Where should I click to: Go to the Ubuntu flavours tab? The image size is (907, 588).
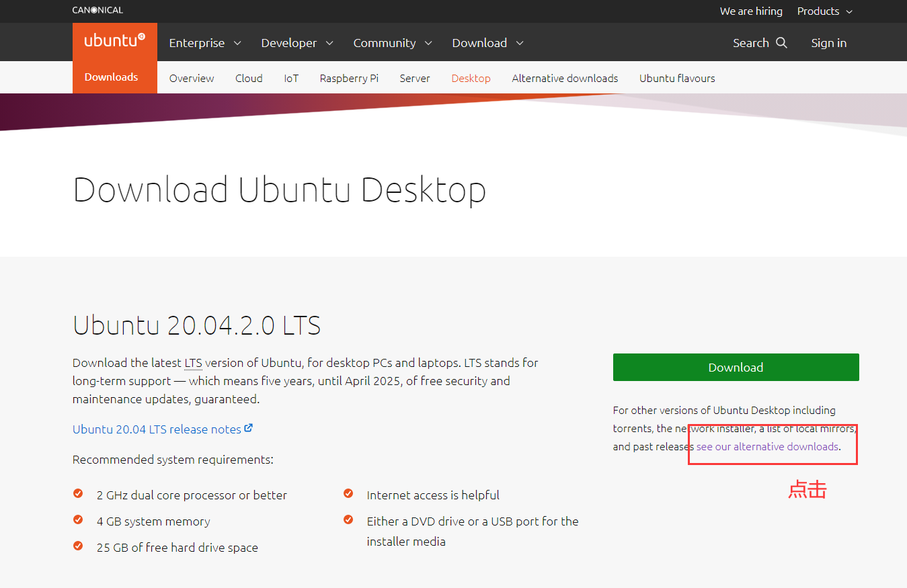(677, 78)
